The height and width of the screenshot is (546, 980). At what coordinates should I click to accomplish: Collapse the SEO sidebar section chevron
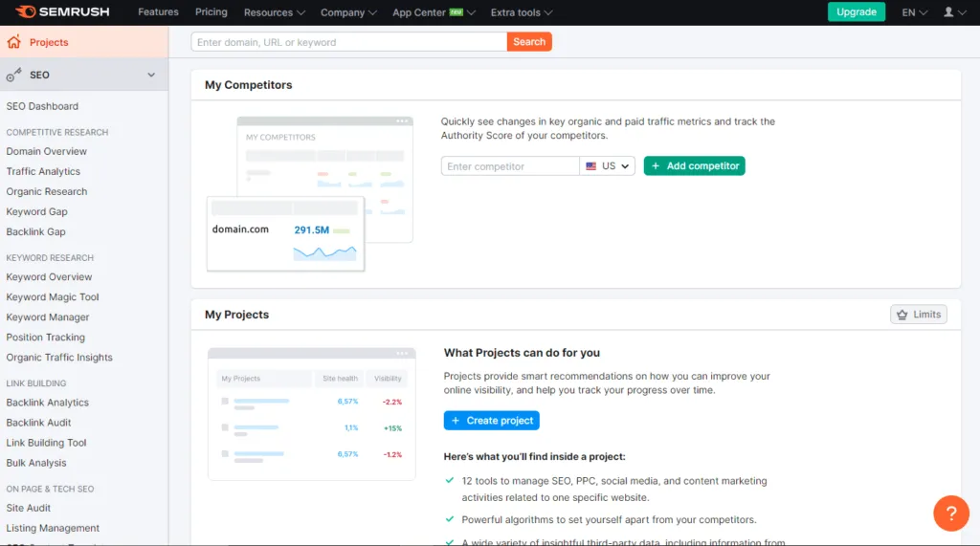pyautogui.click(x=151, y=75)
